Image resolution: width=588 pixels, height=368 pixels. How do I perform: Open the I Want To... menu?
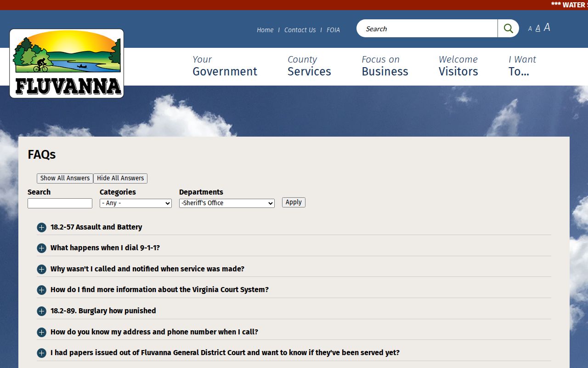coord(522,66)
